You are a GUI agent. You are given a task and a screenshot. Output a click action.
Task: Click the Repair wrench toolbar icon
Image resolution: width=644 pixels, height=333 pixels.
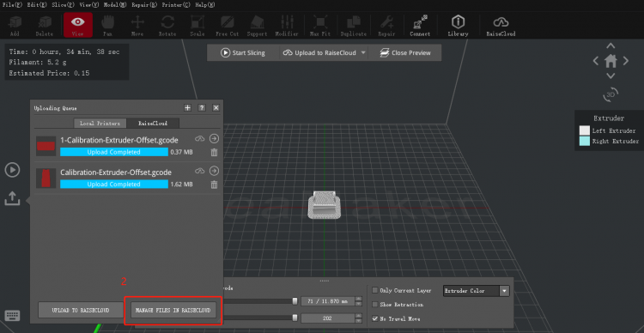point(387,26)
